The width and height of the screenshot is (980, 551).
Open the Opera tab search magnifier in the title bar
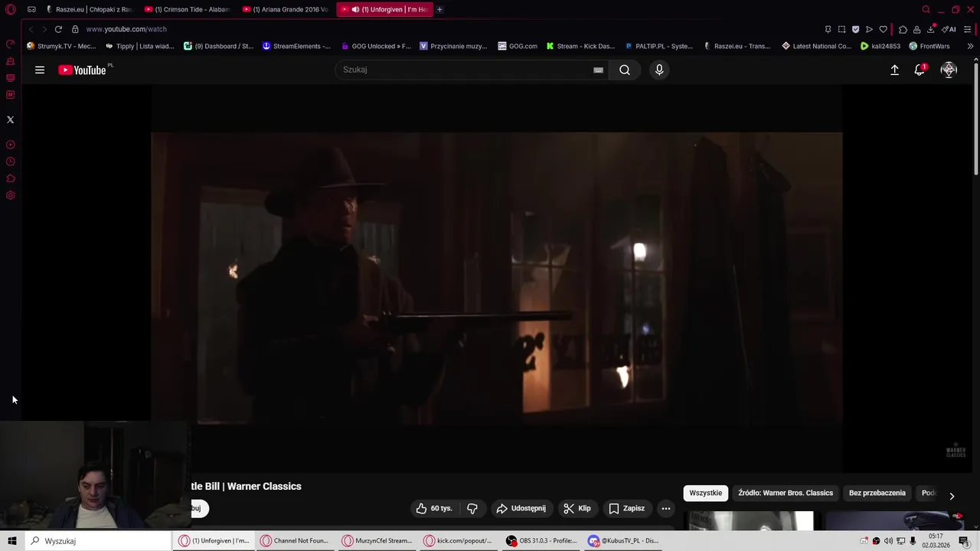(926, 9)
